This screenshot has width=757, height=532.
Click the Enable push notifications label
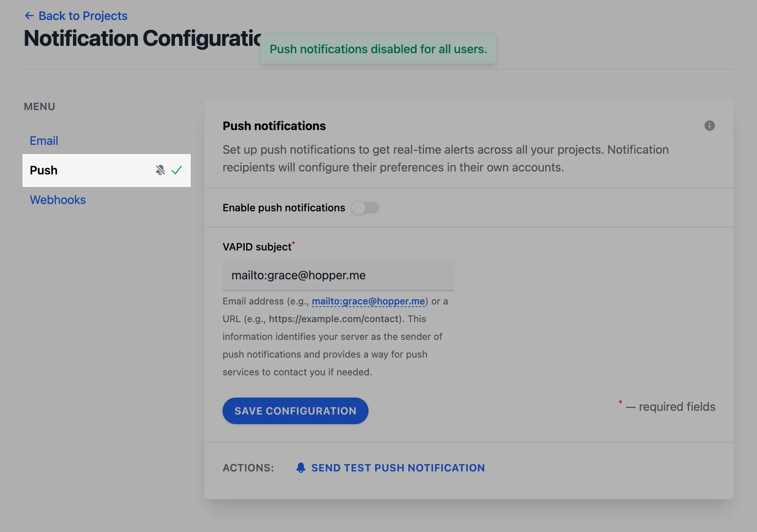(x=284, y=208)
